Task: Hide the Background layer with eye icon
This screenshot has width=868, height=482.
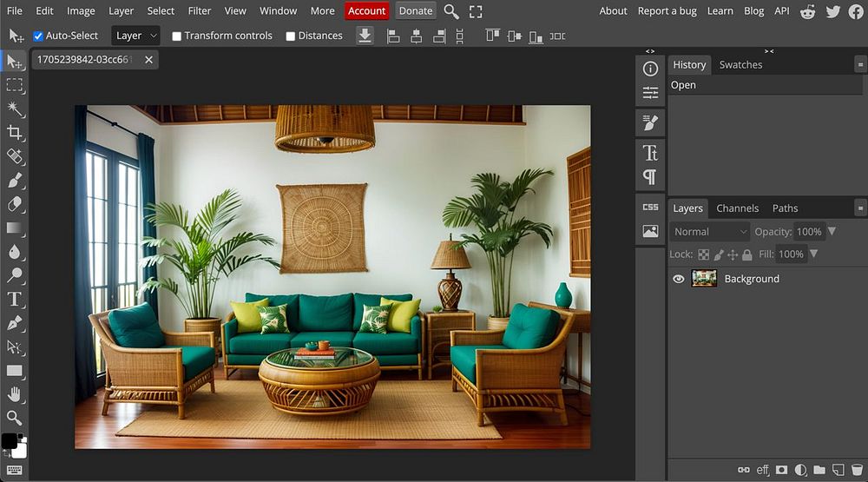Action: (679, 279)
